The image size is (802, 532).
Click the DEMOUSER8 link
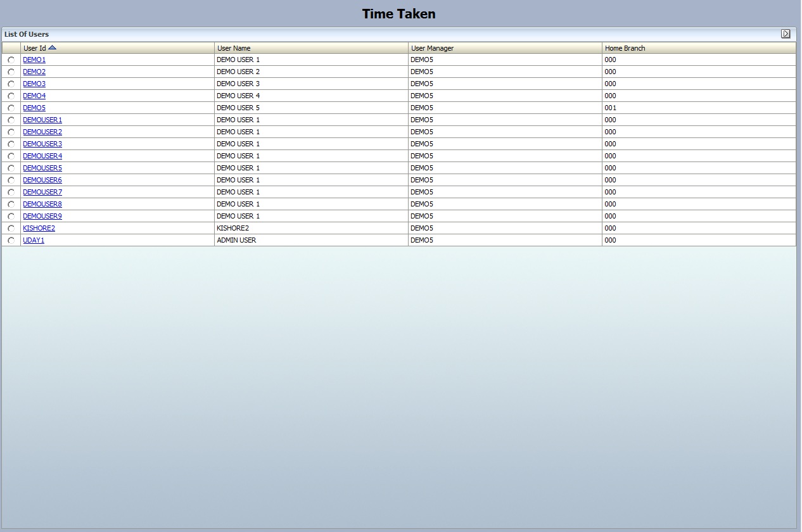42,204
